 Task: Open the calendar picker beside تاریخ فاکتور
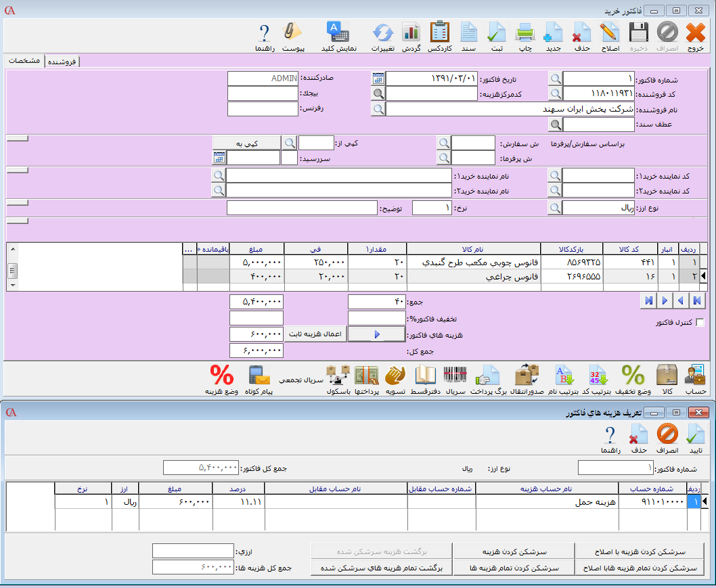click(378, 78)
